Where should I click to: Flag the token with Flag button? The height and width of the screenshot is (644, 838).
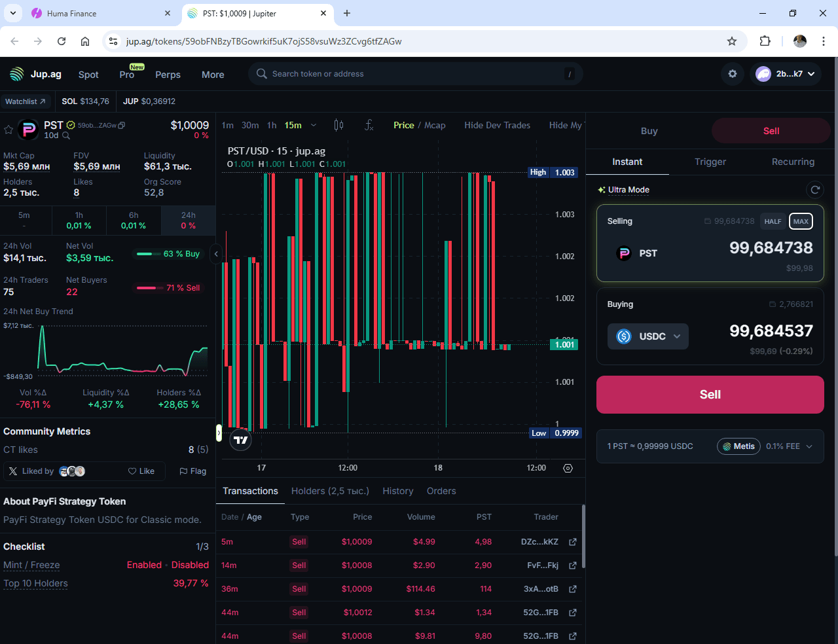(x=193, y=471)
